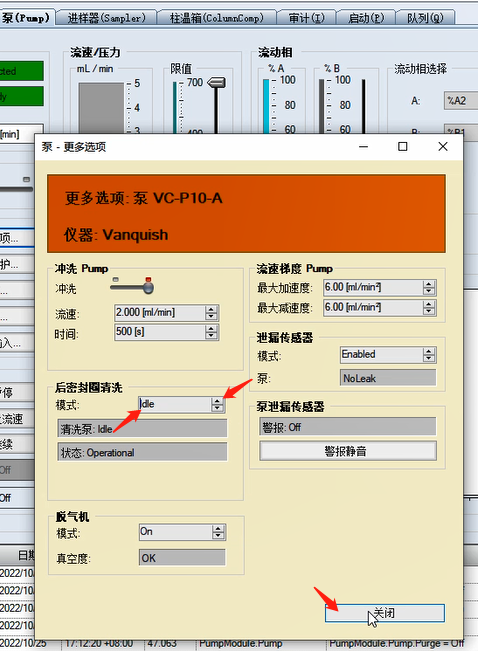Click the 更多选项: 泵 VC-P10-A header
The image size is (478, 651).
pos(144,198)
